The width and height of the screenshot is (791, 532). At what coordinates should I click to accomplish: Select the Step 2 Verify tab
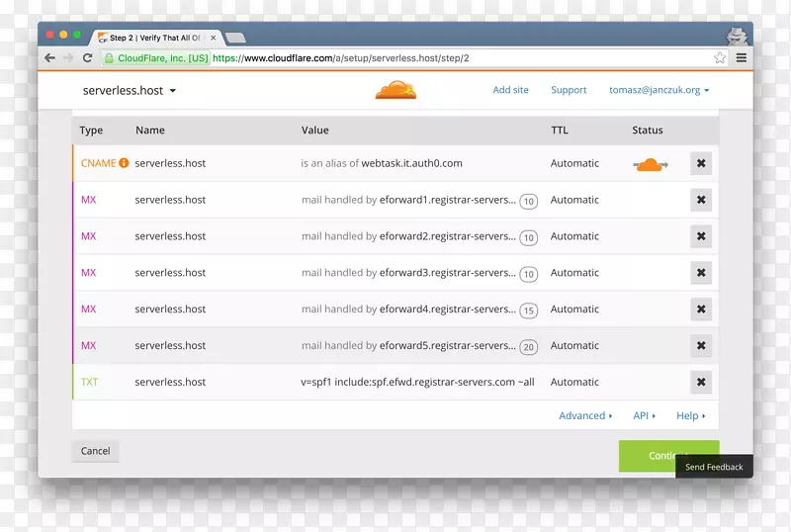154,38
